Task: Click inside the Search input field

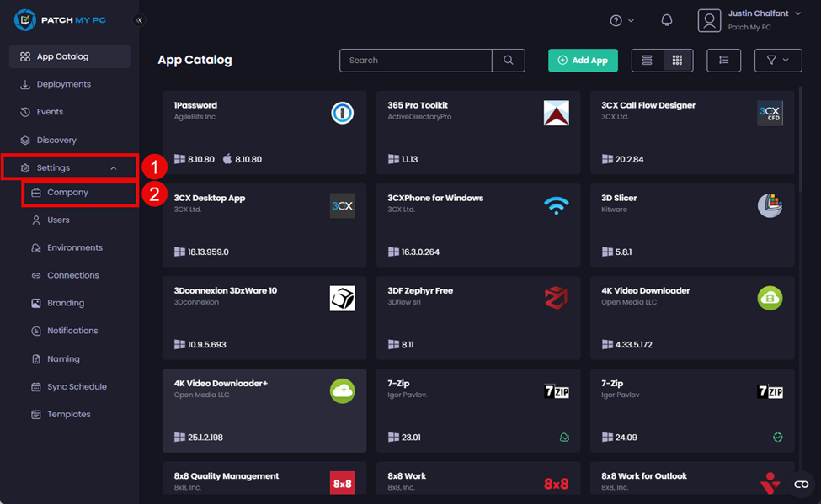Action: coord(413,61)
